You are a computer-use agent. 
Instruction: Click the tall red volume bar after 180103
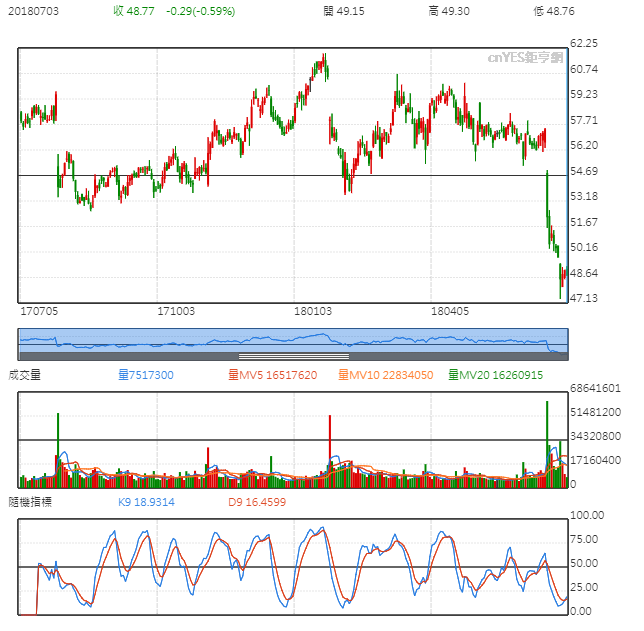(x=330, y=451)
